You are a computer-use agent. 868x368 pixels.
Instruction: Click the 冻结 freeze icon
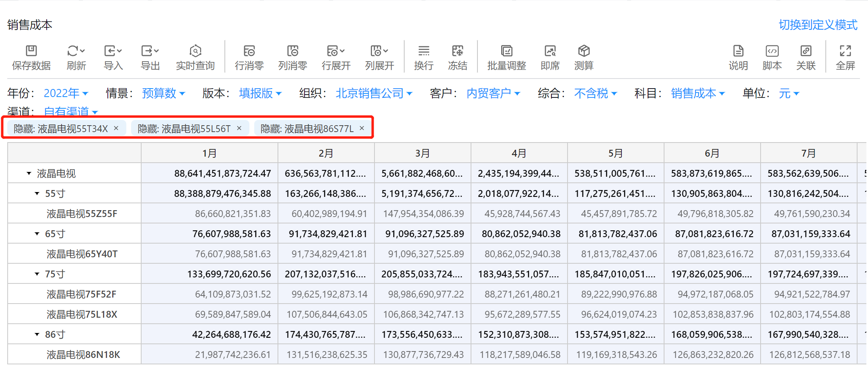[457, 51]
